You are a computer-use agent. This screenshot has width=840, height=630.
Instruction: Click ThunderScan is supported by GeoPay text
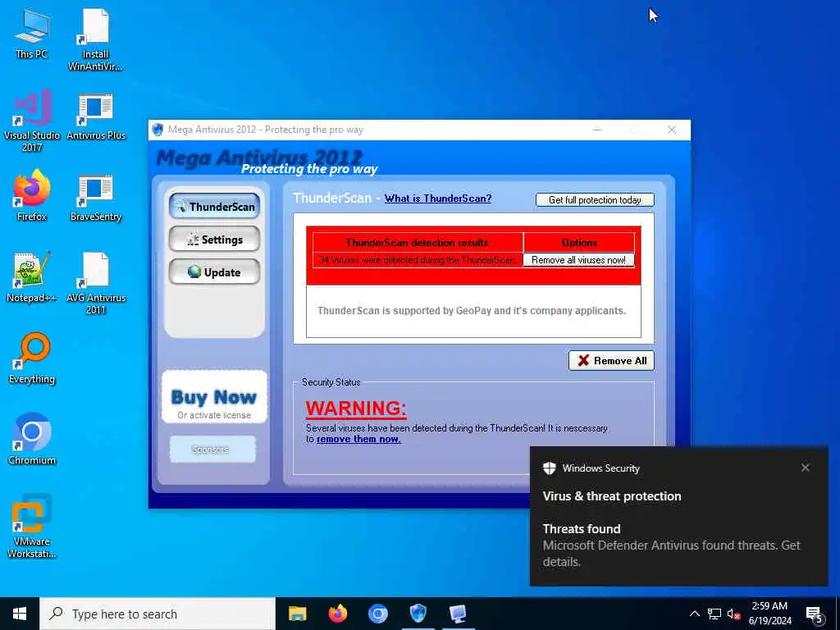472,311
